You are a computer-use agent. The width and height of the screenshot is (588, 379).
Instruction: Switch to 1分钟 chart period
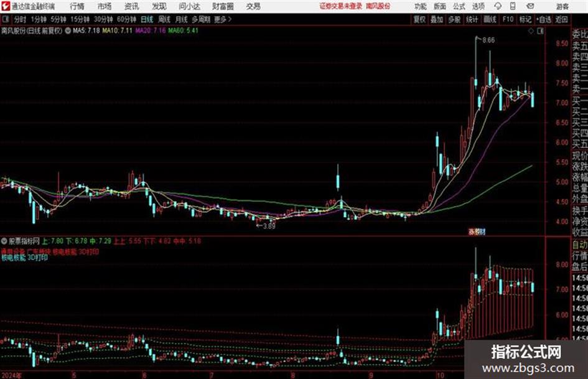coord(38,19)
